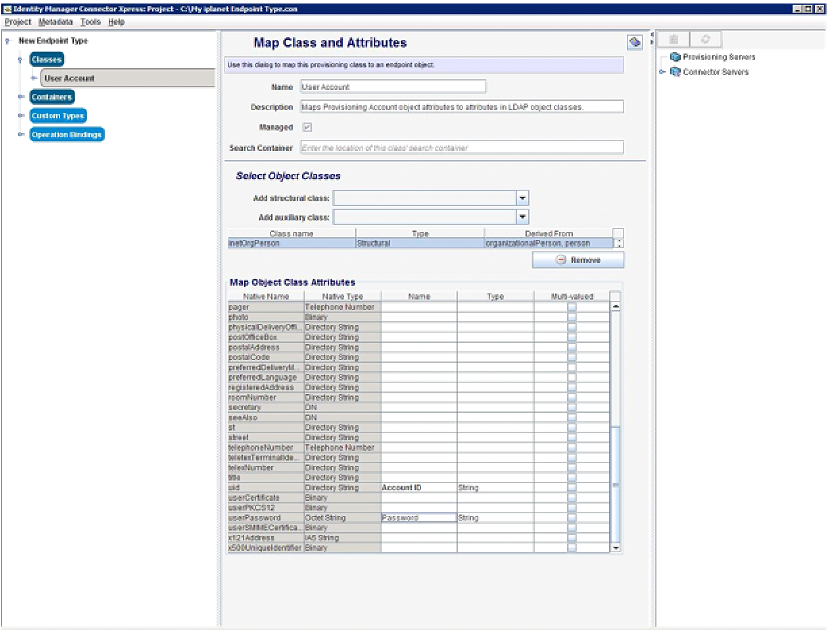Open the Tools menu
Screen dimensions: 829x630
(x=90, y=21)
